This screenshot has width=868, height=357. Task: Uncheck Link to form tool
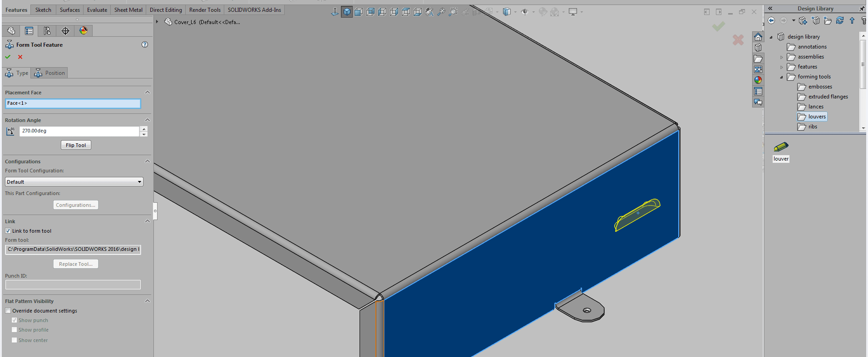[x=8, y=231]
